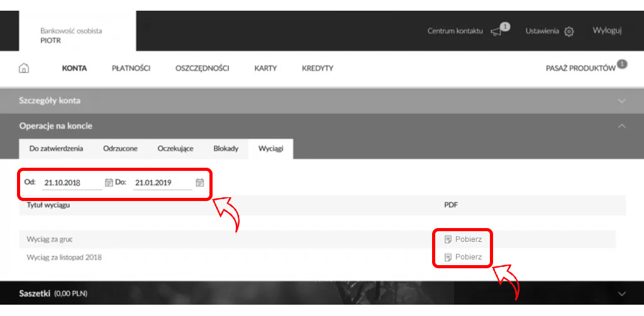
Task: Download PDF for Wyciąg za listopad 2018
Action: pyautogui.click(x=463, y=257)
